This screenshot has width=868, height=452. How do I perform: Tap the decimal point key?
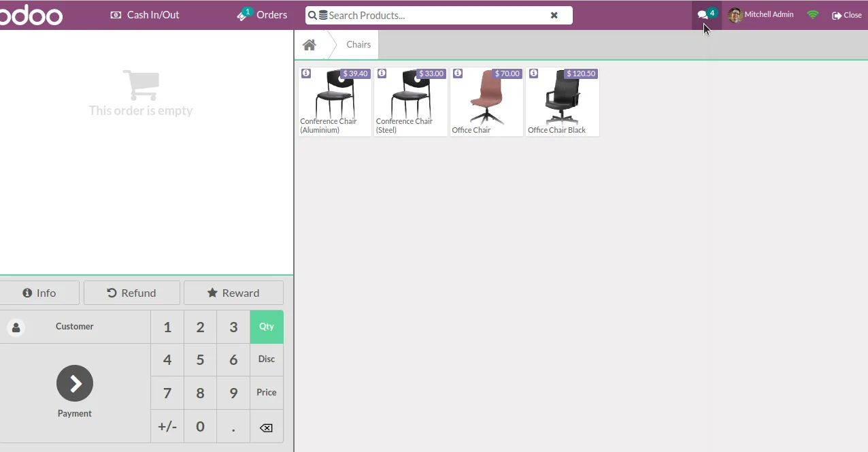233,426
